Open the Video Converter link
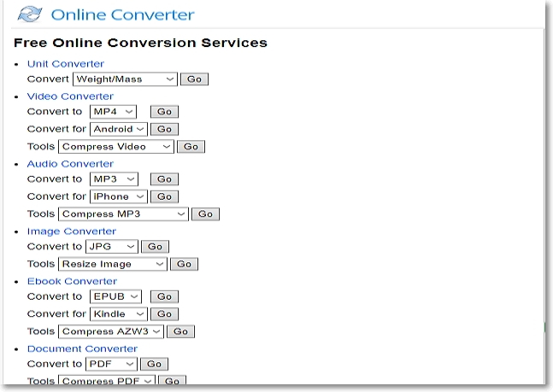The height and width of the screenshot is (392, 553). [69, 97]
